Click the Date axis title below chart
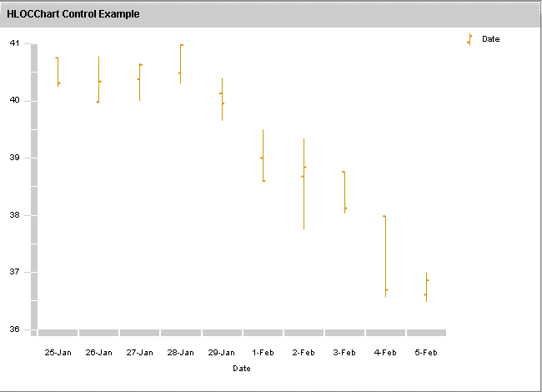 pyautogui.click(x=242, y=369)
